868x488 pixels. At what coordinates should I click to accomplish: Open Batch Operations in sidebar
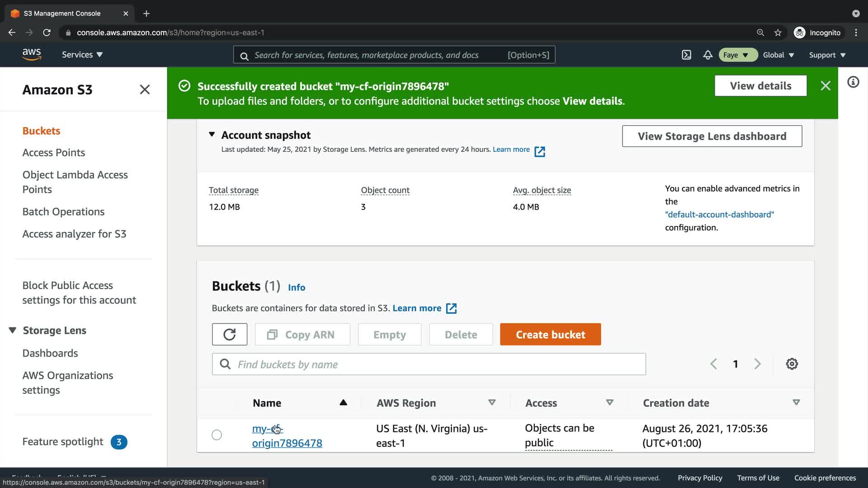click(63, 211)
